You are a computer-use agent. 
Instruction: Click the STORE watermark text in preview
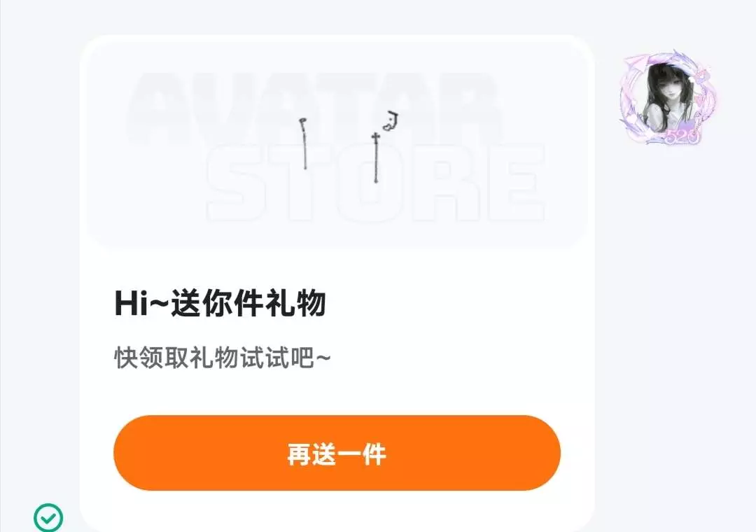click(x=376, y=183)
